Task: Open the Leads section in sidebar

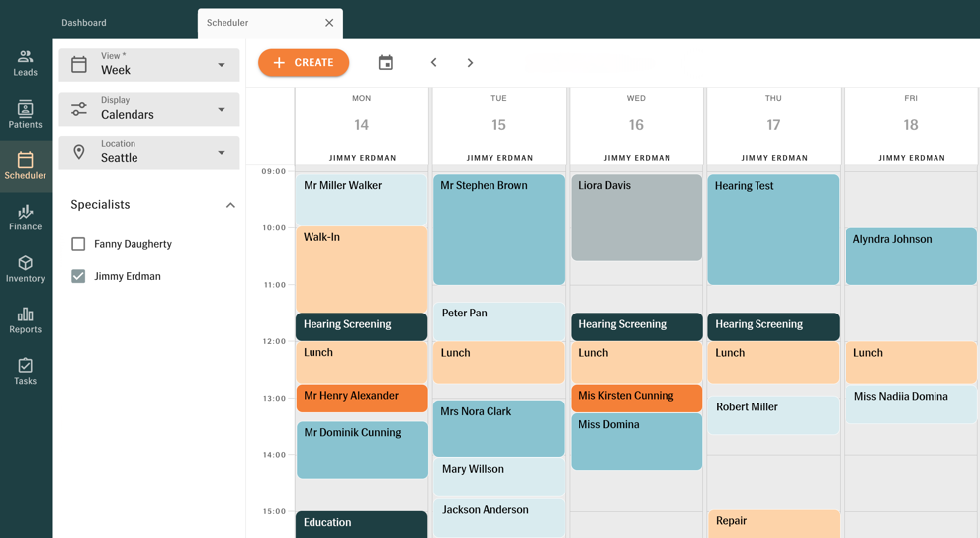Action: pyautogui.click(x=26, y=63)
